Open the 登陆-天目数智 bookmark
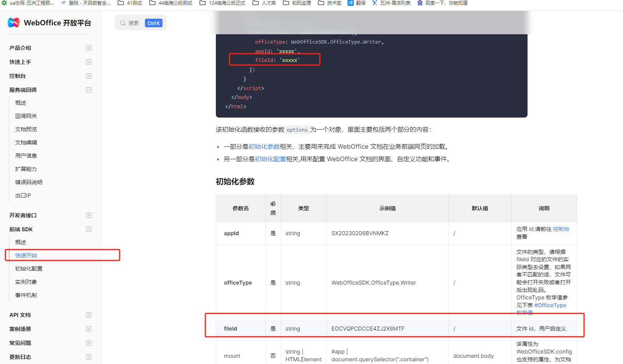 pos(86,3)
